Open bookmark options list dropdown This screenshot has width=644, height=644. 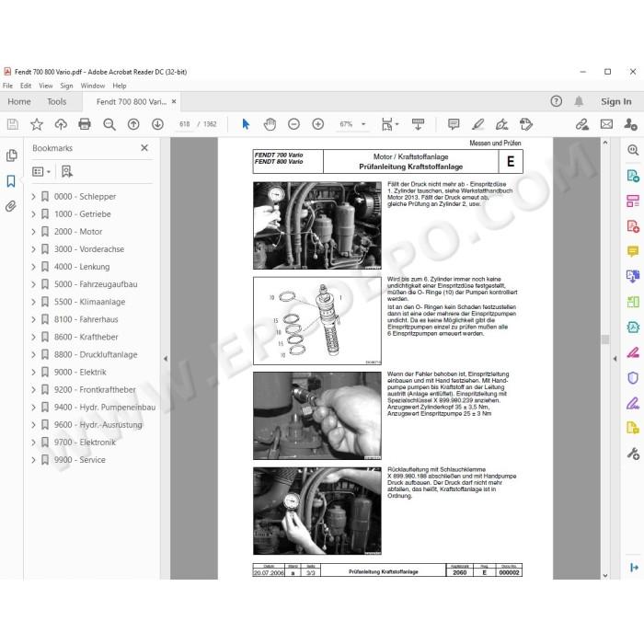click(x=41, y=172)
